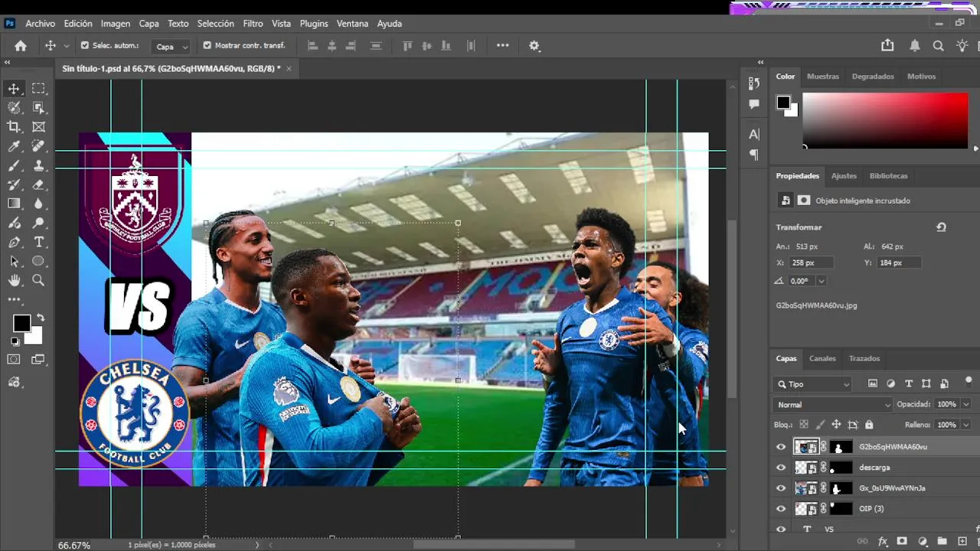Image resolution: width=980 pixels, height=551 pixels.
Task: Open the Tipo layer filter dropdown
Action: [x=812, y=384]
